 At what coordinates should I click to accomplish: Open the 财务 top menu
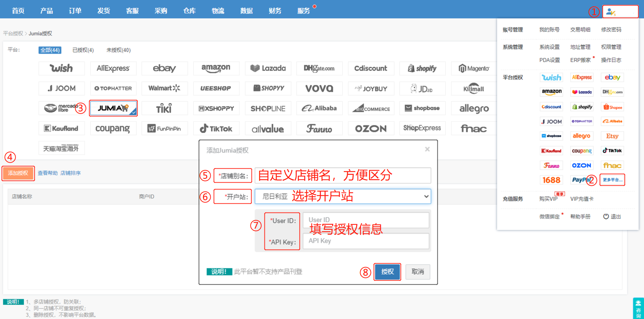[275, 11]
